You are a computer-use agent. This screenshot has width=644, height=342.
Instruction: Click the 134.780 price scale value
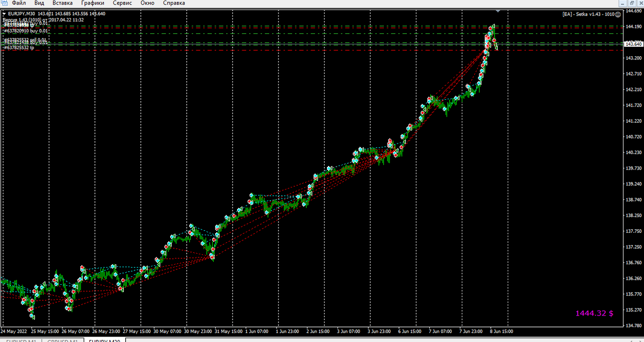pyautogui.click(x=633, y=326)
